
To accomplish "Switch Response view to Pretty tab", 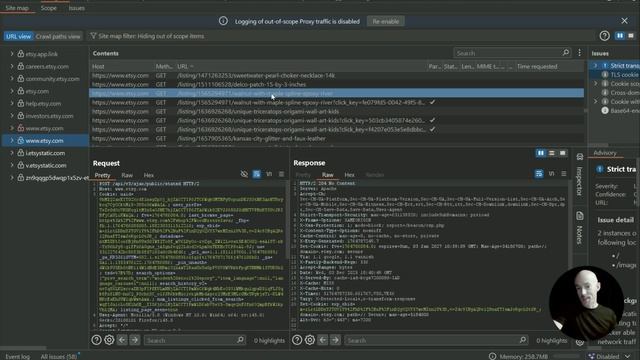I will pos(303,174).
